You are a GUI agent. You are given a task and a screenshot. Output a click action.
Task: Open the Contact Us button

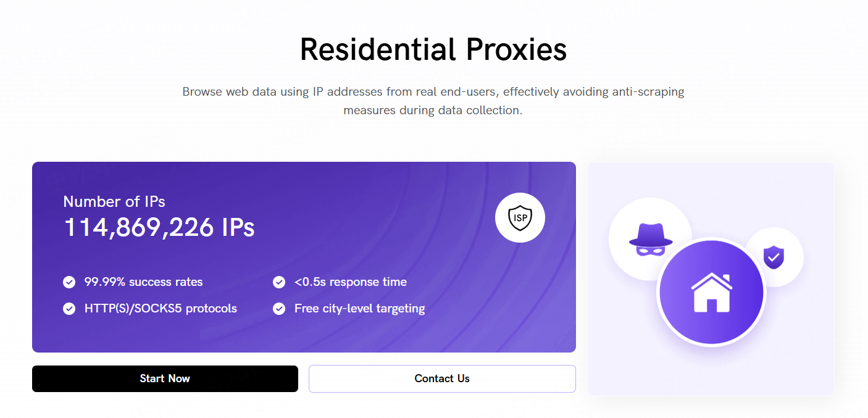click(442, 378)
